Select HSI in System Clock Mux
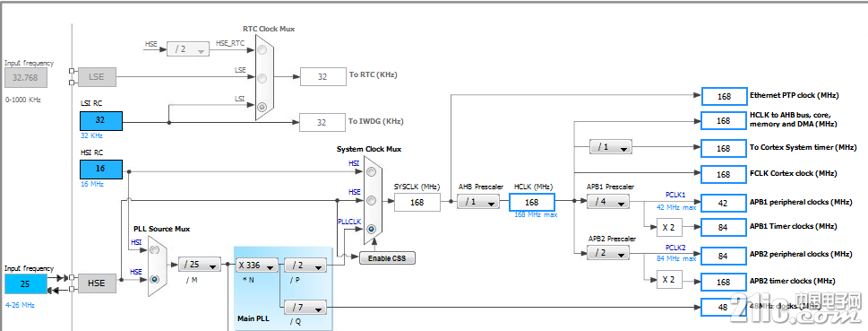This screenshot has height=331, width=868. click(x=372, y=172)
